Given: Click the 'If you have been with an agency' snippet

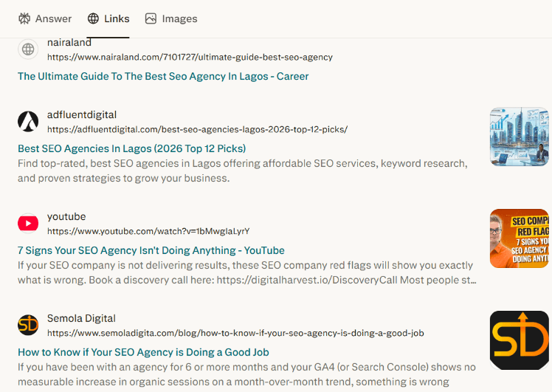Looking at the screenshot, I should [x=246, y=374].
